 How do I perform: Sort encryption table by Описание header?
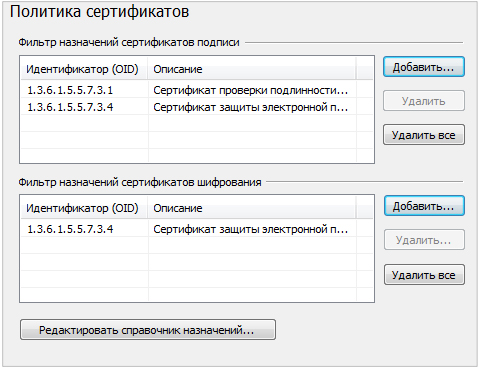coord(252,208)
